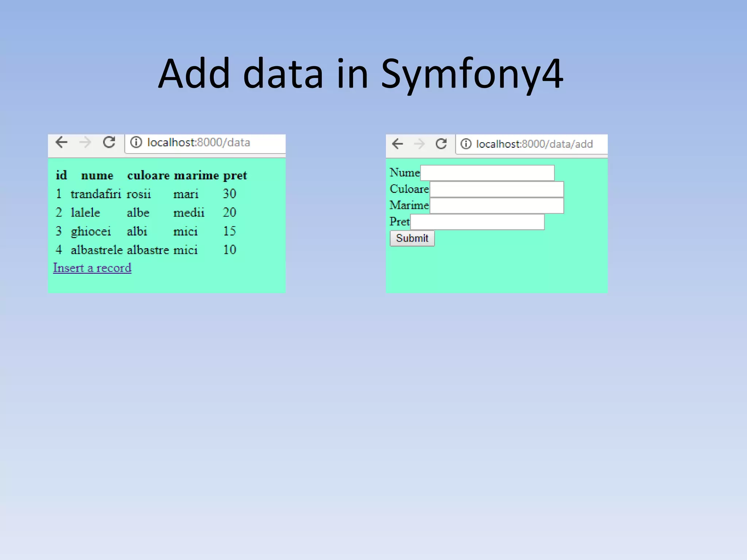Image resolution: width=747 pixels, height=560 pixels.
Task: Click the marime column header
Action: (x=196, y=175)
